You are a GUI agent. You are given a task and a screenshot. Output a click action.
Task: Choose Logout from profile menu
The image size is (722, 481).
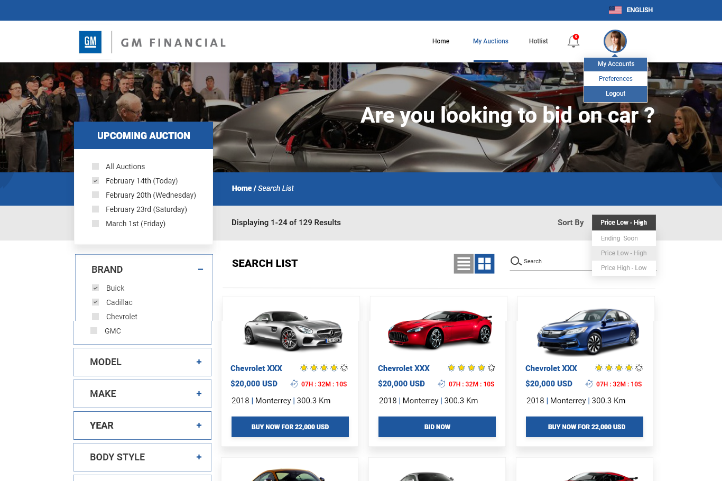click(616, 93)
